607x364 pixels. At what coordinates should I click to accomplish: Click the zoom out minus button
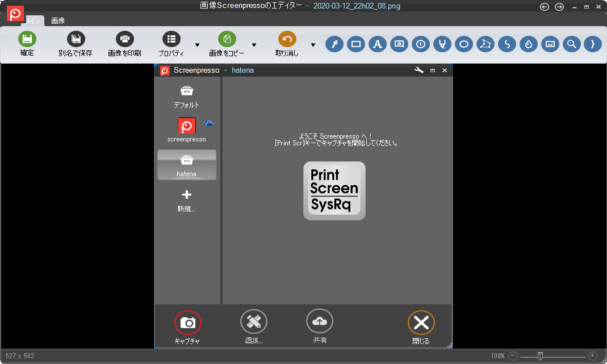(x=513, y=356)
